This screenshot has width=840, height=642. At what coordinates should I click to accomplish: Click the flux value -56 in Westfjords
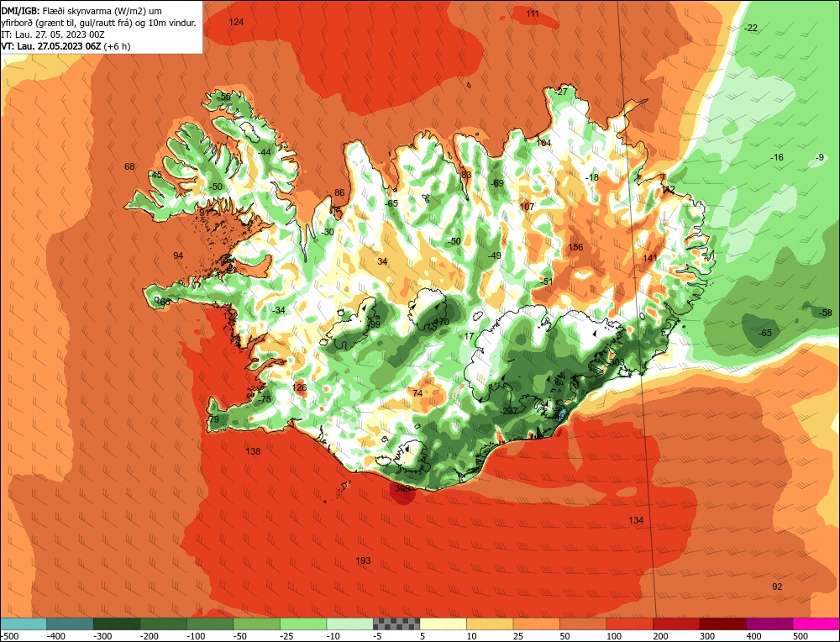click(x=224, y=97)
